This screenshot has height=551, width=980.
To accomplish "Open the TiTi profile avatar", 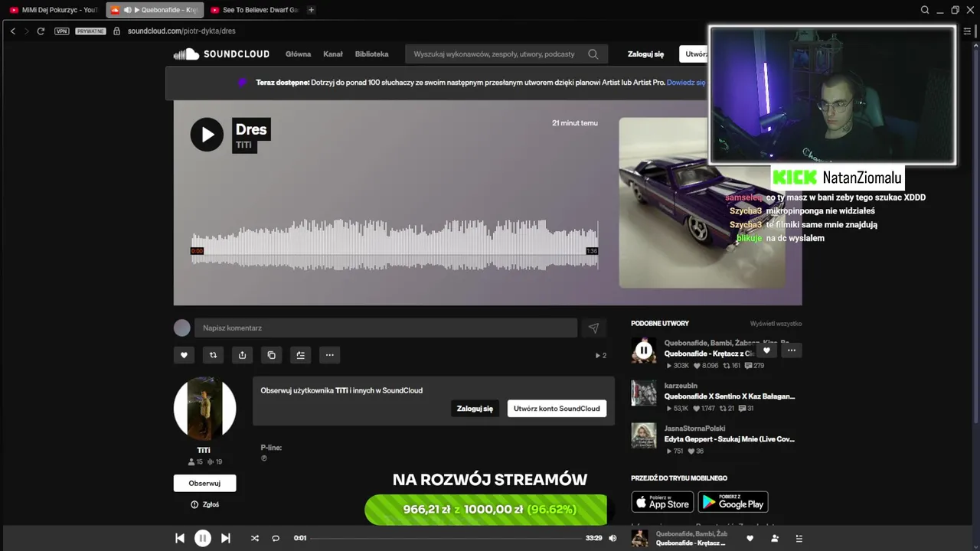I will tap(204, 408).
